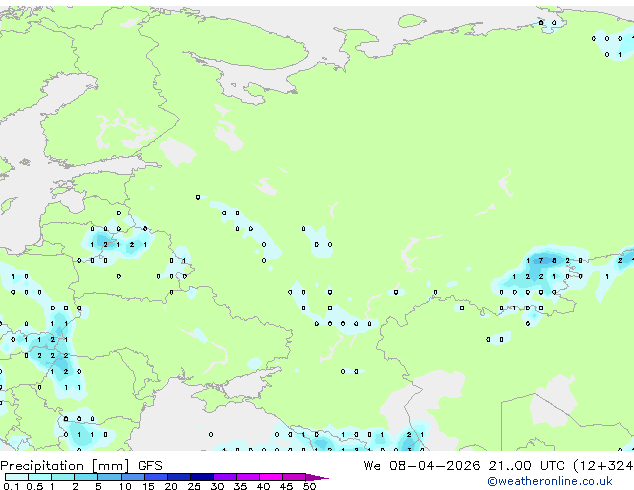Click the '45' legend scale label
The height and width of the screenshot is (490, 634).
click(287, 486)
